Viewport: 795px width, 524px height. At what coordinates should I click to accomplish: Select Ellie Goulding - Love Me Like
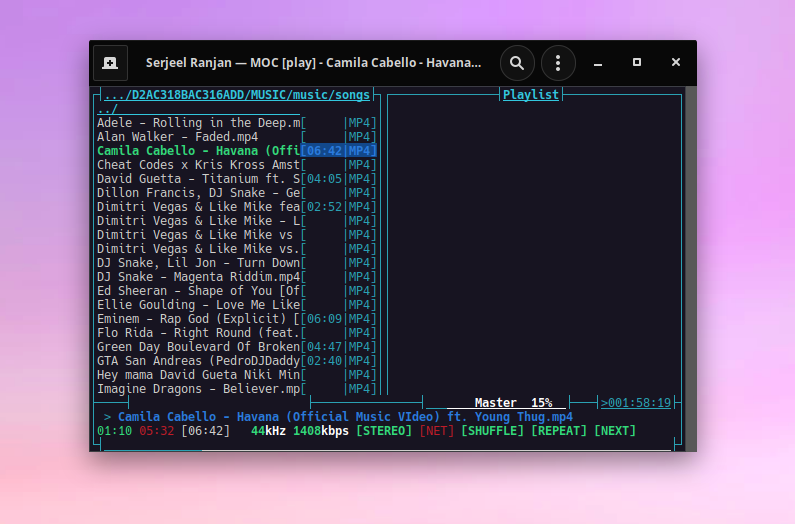click(x=236, y=304)
